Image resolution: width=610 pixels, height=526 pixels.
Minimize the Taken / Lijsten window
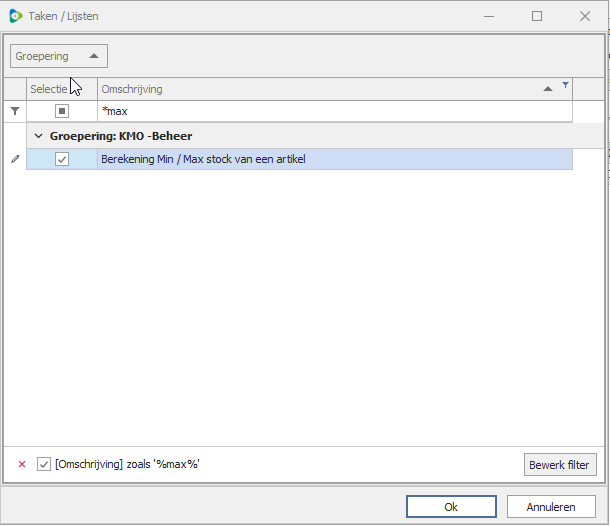click(x=489, y=16)
